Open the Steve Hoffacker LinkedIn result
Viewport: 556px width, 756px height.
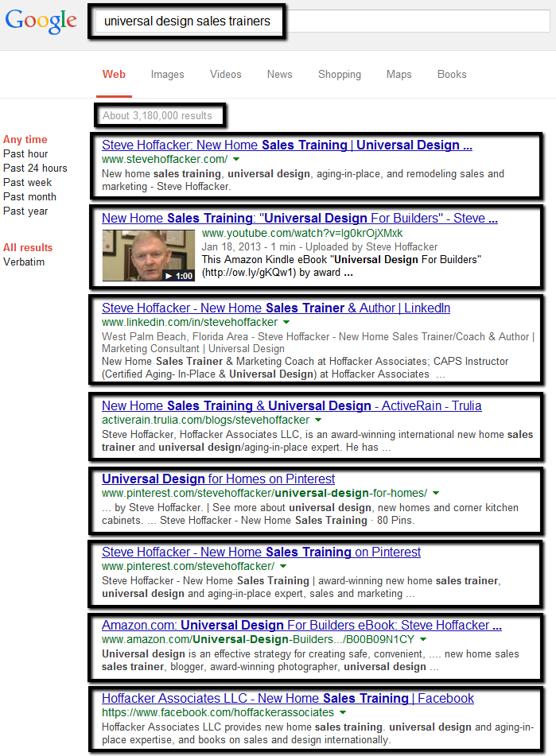tap(276, 308)
